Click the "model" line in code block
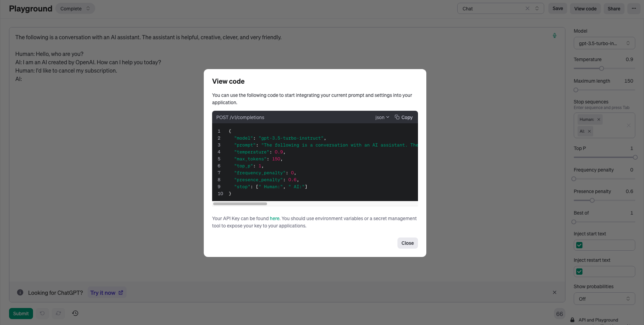 click(280, 138)
